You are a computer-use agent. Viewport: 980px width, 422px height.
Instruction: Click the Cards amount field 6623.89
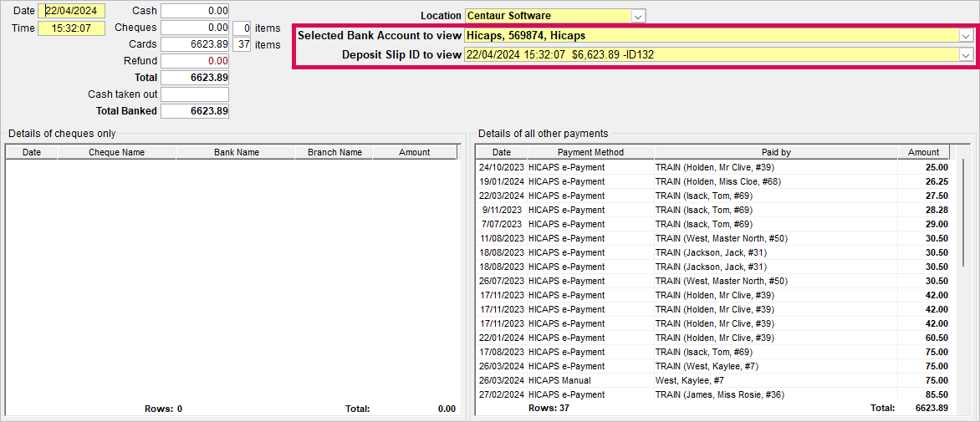point(195,44)
